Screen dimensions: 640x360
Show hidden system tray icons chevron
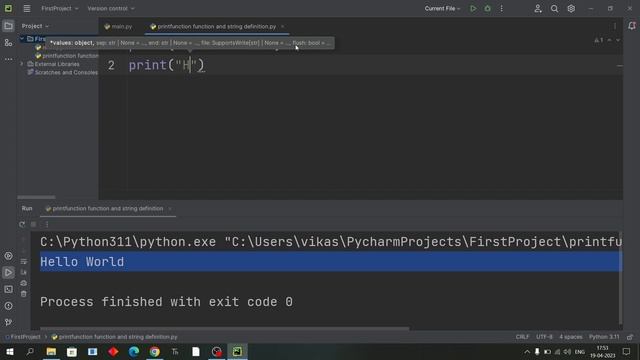tap(527, 352)
